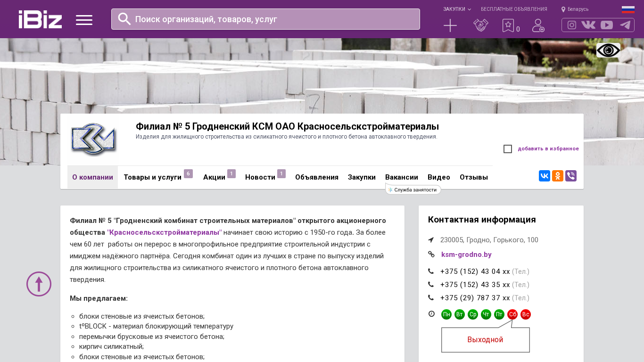Share page on Odnoklassniki
The height and width of the screenshot is (362, 644).
tap(558, 176)
